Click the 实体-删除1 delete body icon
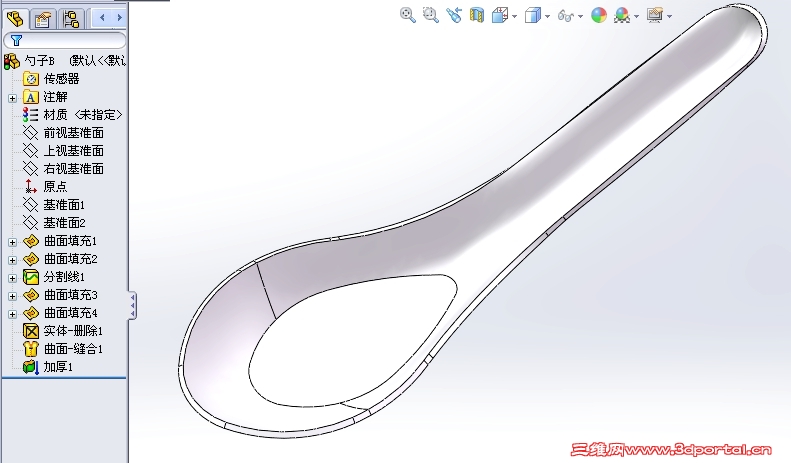 tap(31, 331)
